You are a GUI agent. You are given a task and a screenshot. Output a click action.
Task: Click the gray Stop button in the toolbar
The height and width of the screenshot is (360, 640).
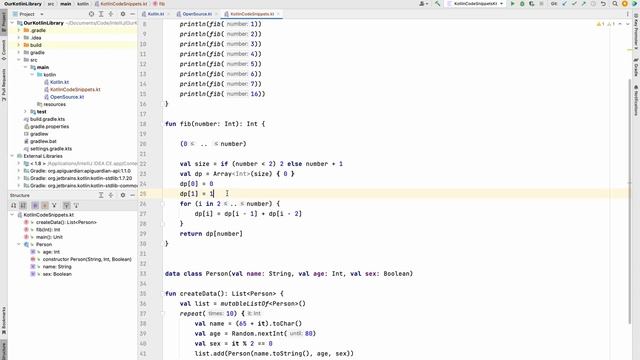[542, 4]
